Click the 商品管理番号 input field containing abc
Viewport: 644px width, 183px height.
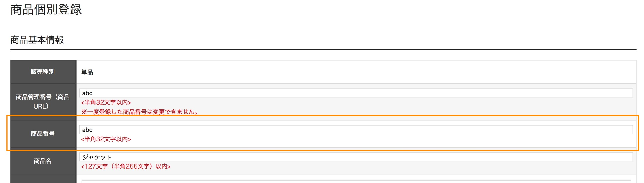(x=356, y=93)
